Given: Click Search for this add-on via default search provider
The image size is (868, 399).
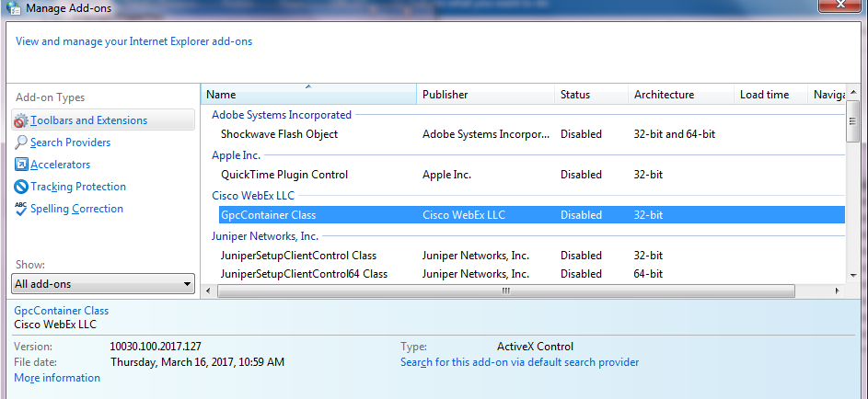Looking at the screenshot, I should pos(520,362).
